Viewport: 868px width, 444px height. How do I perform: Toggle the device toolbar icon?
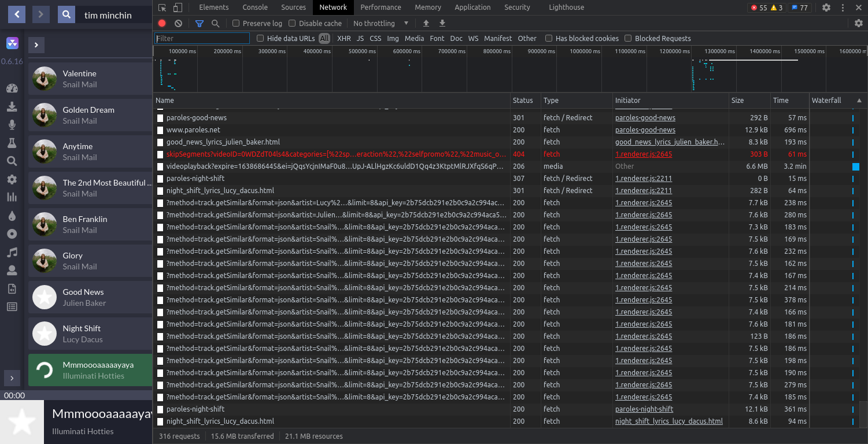(x=178, y=8)
